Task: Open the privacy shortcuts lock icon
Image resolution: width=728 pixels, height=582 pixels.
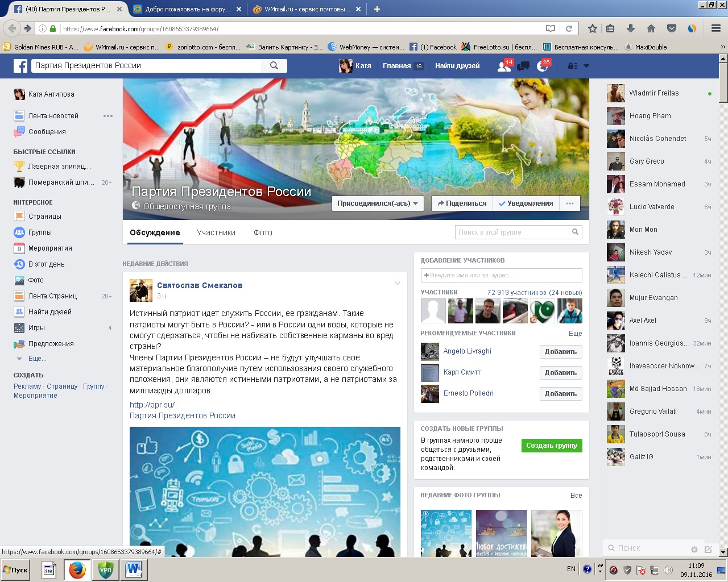Action: pos(573,66)
